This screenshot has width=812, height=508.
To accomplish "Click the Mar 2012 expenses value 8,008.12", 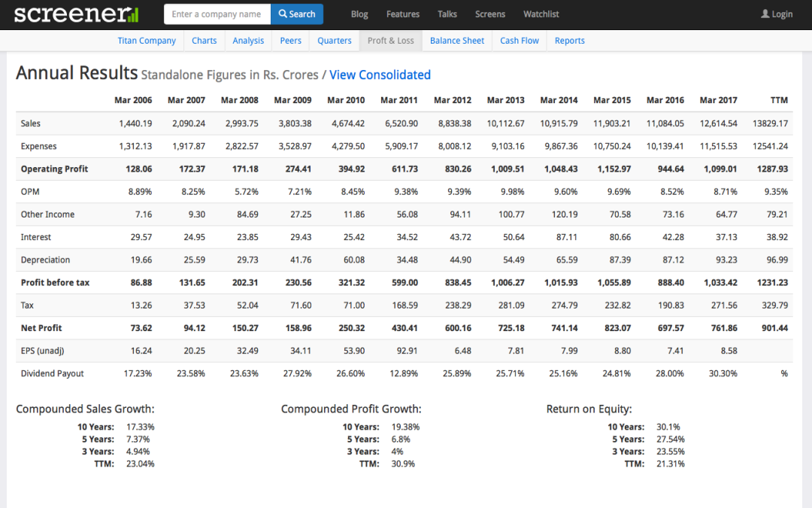I will tap(455, 146).
